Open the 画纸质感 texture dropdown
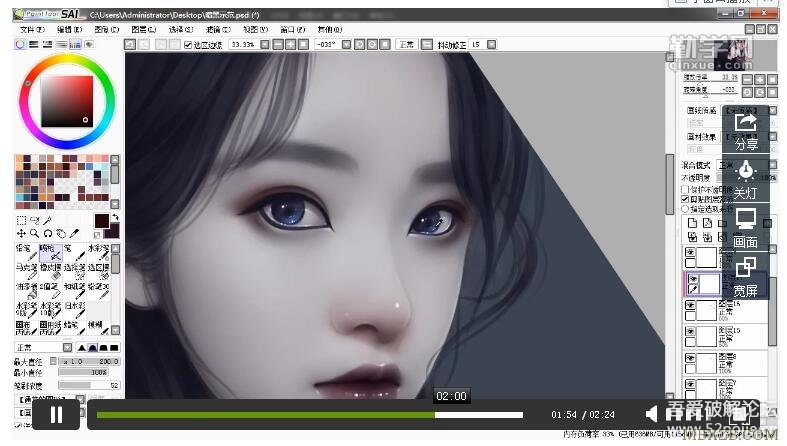787x446 pixels. (x=772, y=110)
